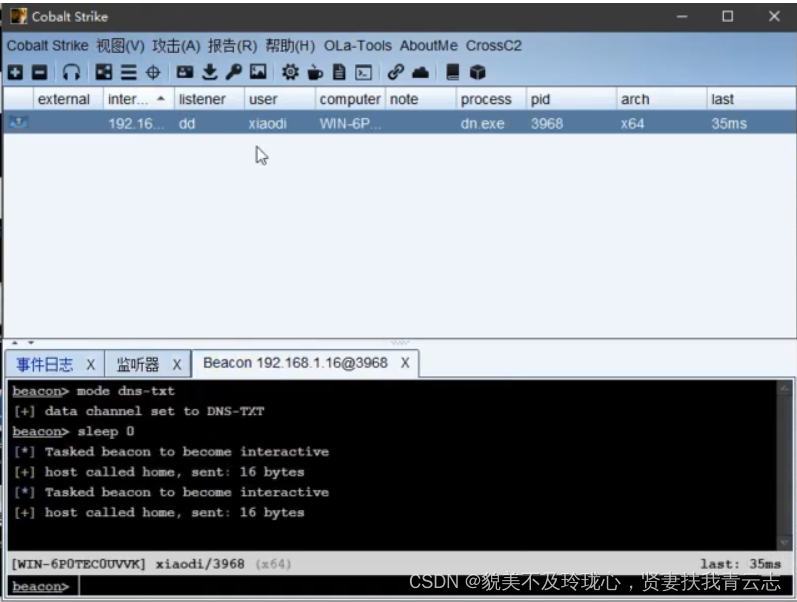797x602 pixels.
Task: Open listeners via the headphones icon
Action: (x=71, y=72)
